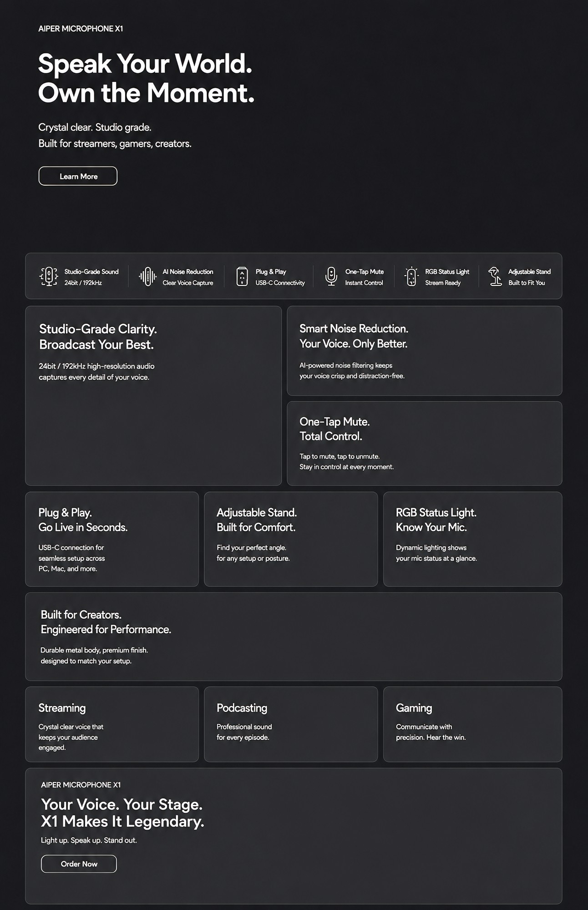Click the Order Now button

(x=79, y=864)
